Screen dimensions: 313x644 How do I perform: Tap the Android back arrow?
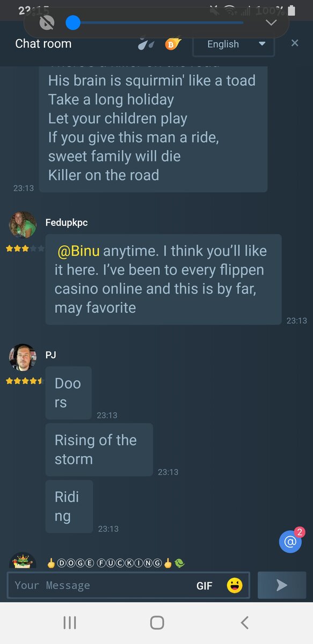click(245, 623)
